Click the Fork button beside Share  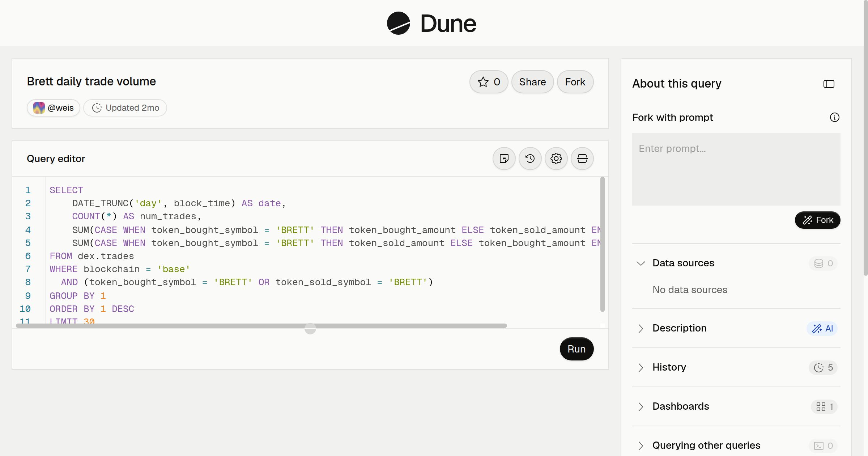click(575, 82)
